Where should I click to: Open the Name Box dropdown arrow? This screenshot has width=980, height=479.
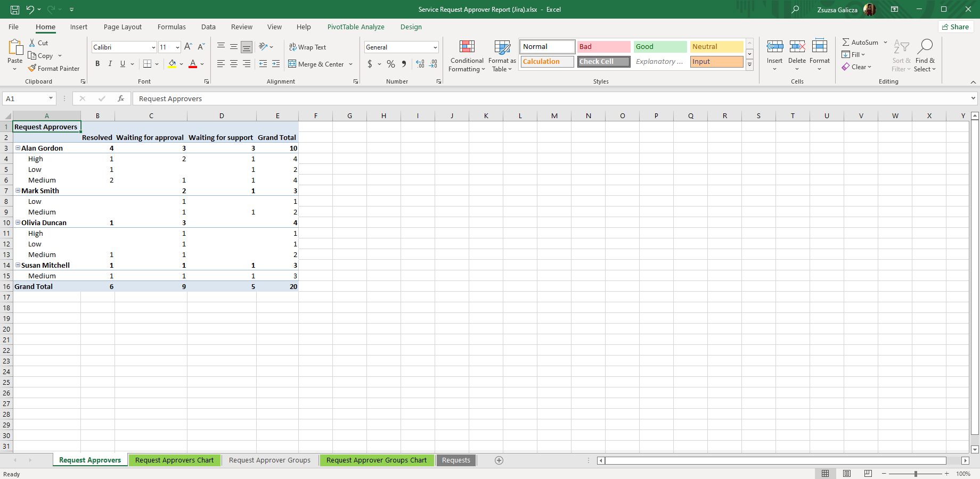[51, 98]
